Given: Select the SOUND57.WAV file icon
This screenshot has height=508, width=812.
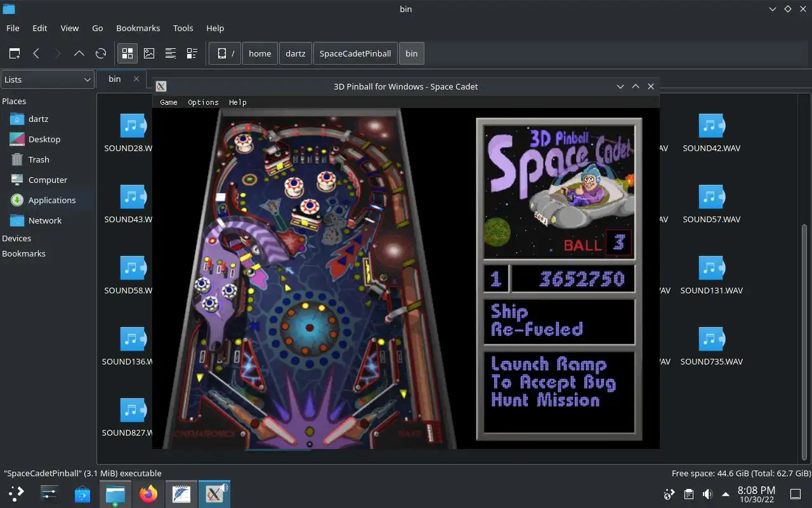Looking at the screenshot, I should [x=711, y=197].
